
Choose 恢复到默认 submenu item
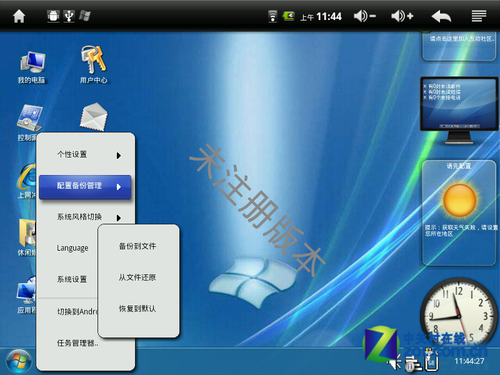[137, 309]
